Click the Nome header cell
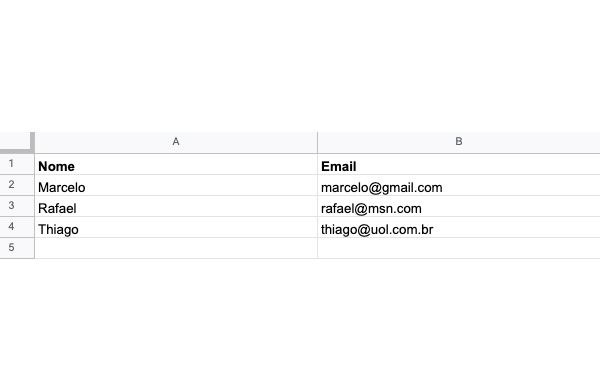 pyautogui.click(x=176, y=164)
